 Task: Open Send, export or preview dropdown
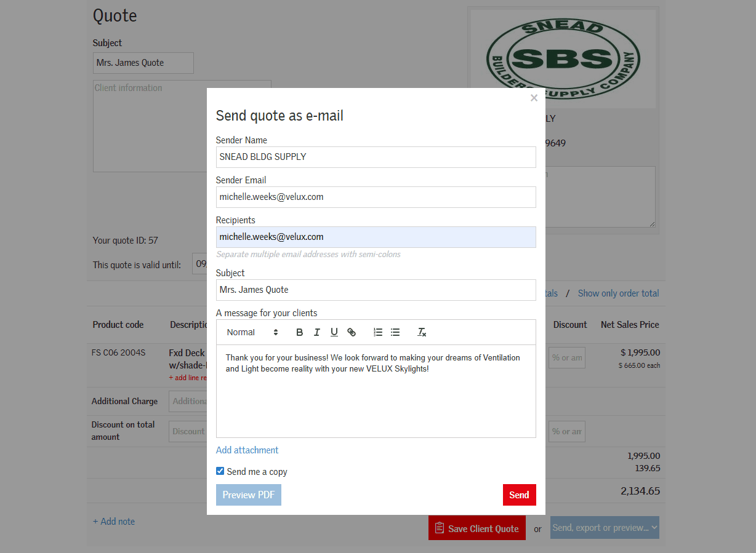605,528
